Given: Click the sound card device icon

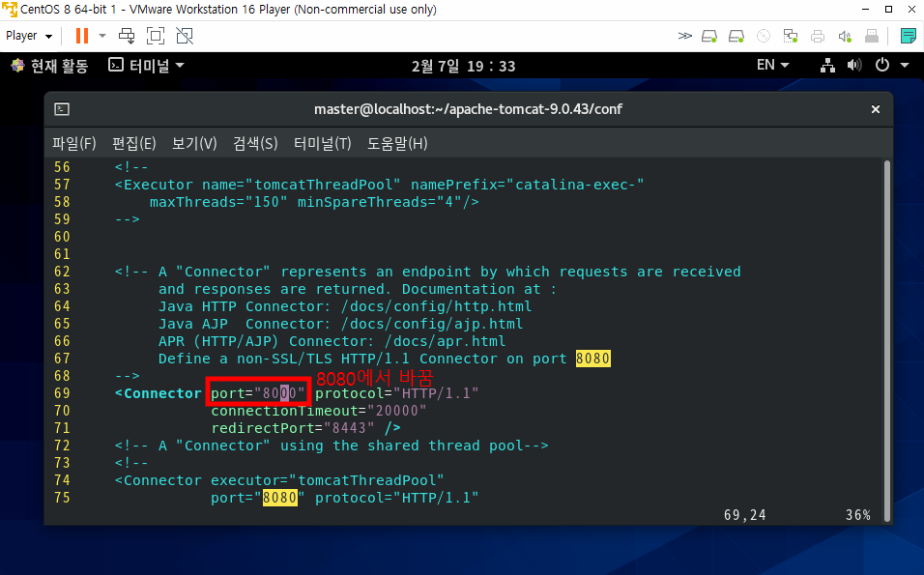Looking at the screenshot, I should tap(845, 37).
